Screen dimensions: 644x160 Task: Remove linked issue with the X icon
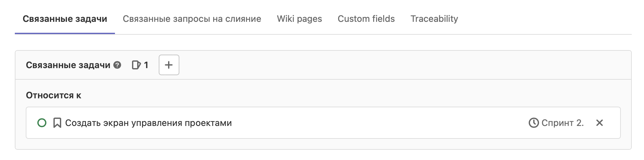click(599, 123)
